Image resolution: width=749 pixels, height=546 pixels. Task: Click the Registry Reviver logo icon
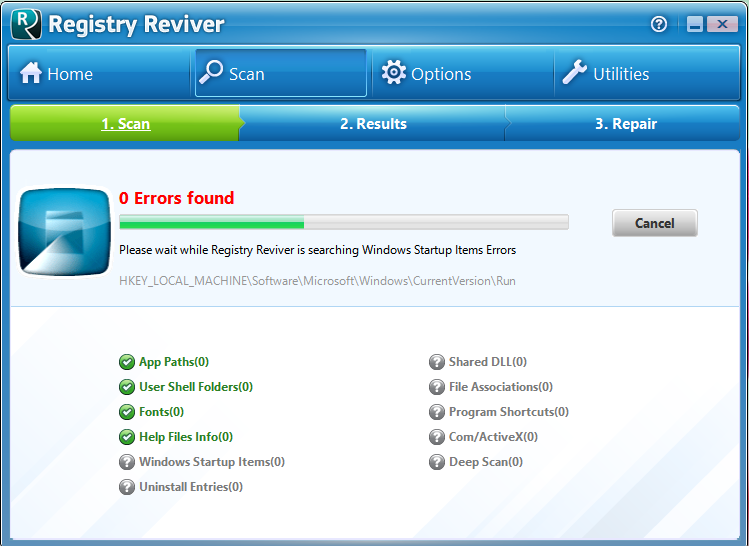pos(26,24)
